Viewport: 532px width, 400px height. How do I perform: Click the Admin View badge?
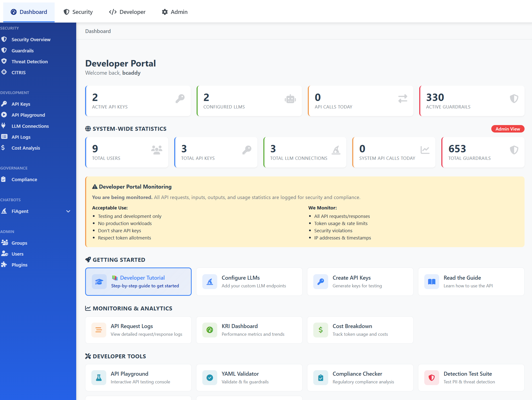508,129
